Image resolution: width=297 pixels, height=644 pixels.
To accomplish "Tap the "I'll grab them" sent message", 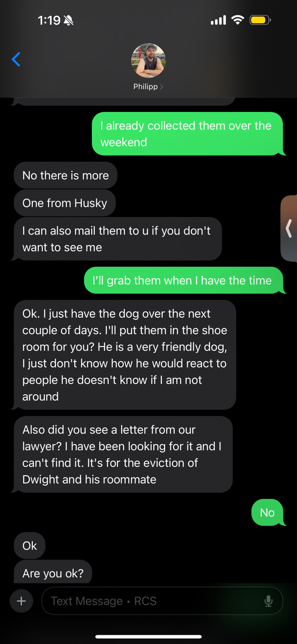I will (x=184, y=280).
